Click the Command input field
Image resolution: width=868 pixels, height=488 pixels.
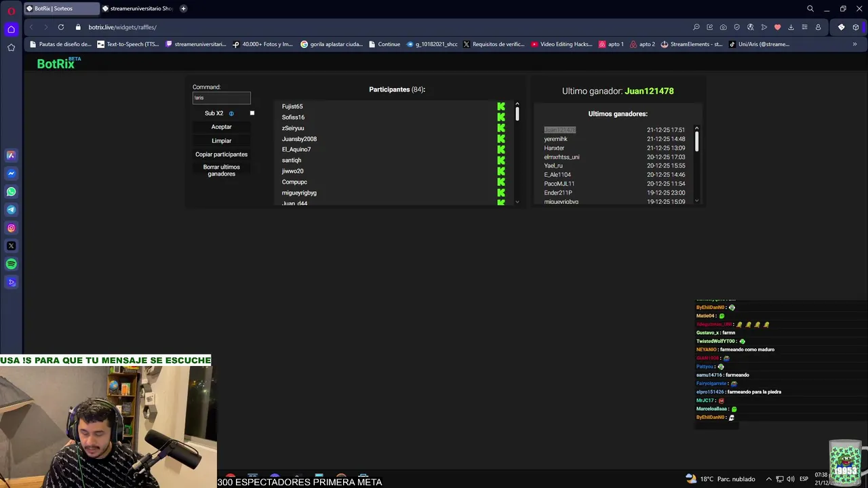[x=221, y=98]
